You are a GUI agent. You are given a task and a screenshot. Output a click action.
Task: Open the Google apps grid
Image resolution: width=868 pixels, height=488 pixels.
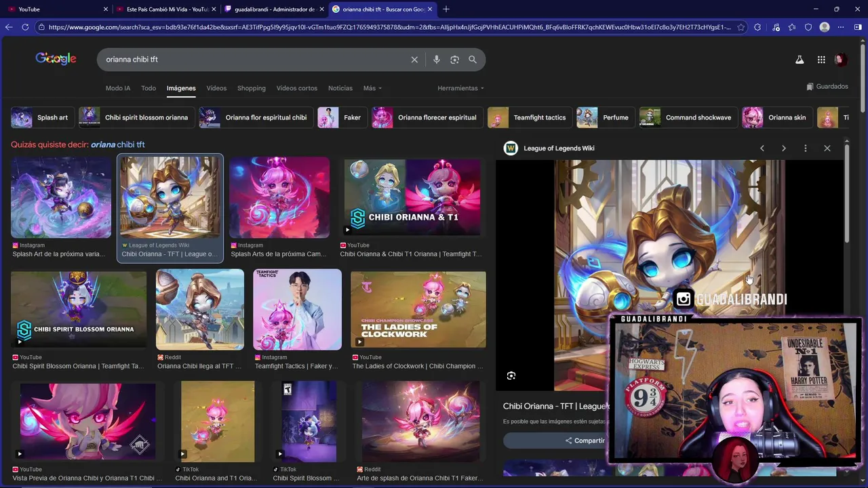point(821,60)
